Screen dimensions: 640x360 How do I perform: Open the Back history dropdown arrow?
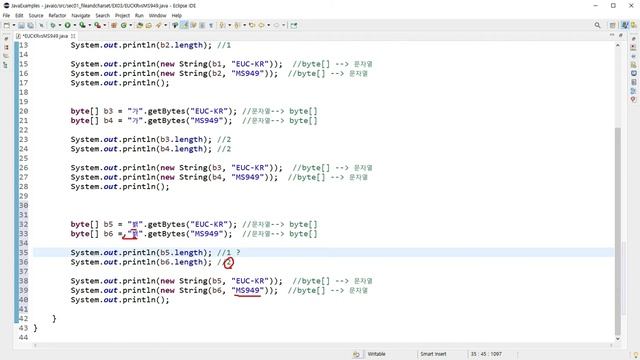[x=269, y=25]
